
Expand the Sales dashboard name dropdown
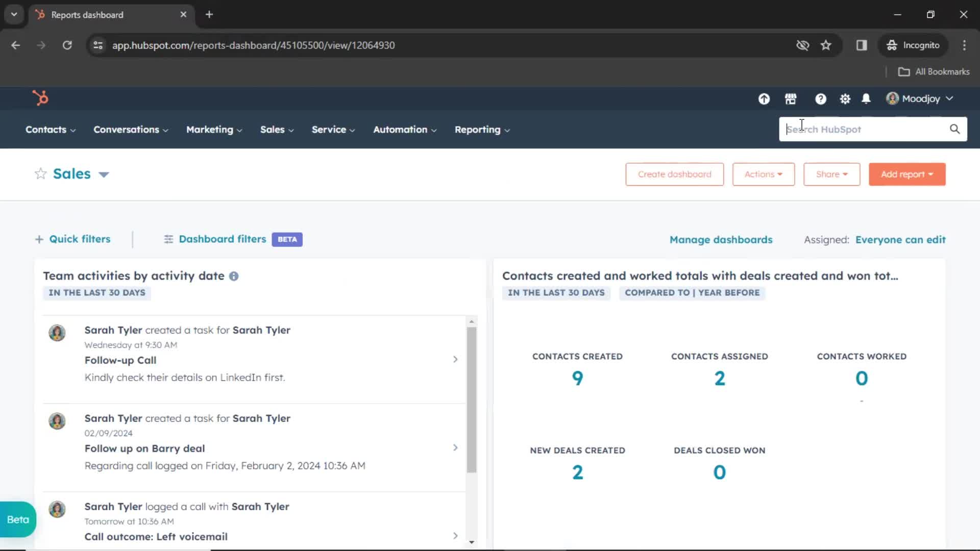coord(104,174)
